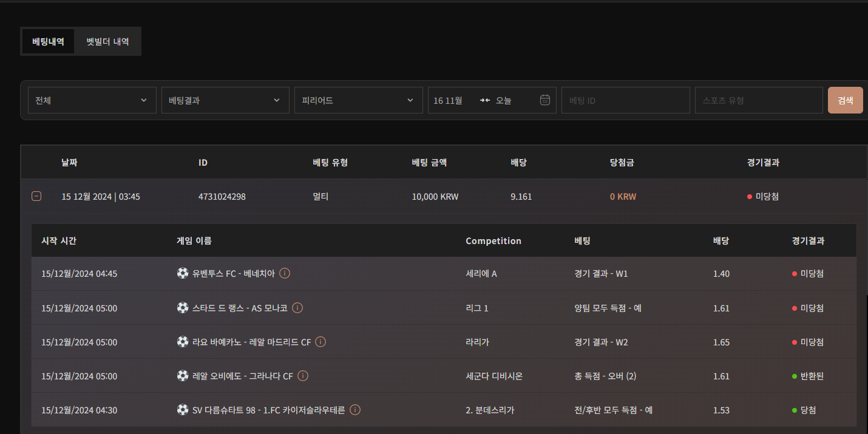Click the 스포츠 유형 input field
The image size is (868, 434).
tap(759, 100)
